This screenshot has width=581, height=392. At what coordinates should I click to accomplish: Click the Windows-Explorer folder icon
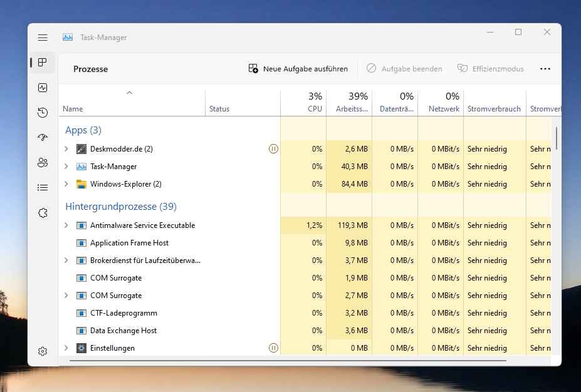[81, 184]
